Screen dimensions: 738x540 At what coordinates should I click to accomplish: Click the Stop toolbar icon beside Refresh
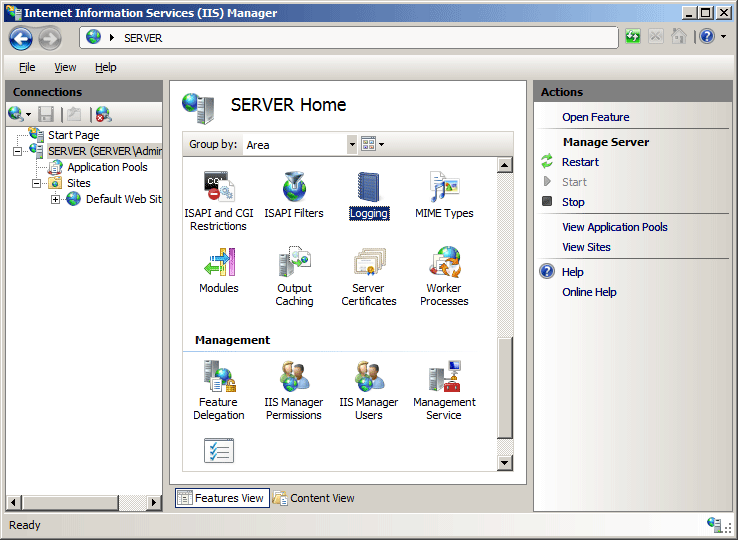656,36
